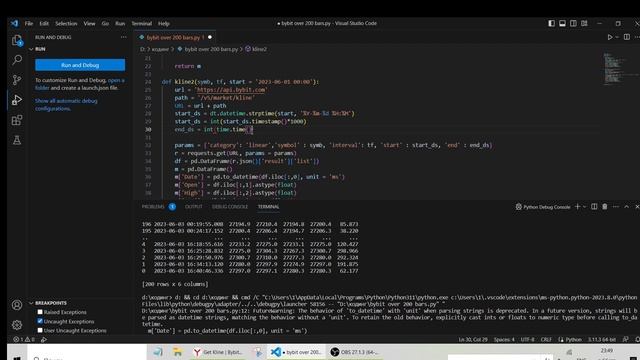640x360 pixels.
Task: Toggle Uncaught Exceptions breakpoint checkbox
Action: (40, 321)
